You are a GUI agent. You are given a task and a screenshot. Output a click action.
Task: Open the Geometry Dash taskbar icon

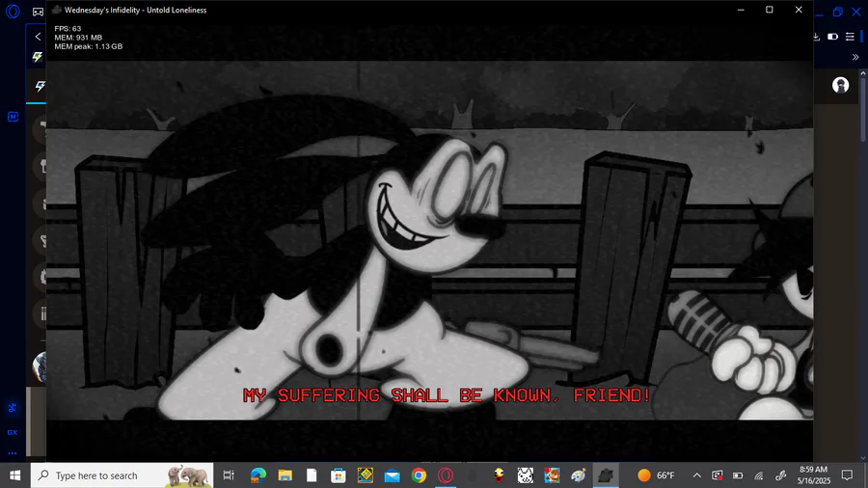coord(366,475)
